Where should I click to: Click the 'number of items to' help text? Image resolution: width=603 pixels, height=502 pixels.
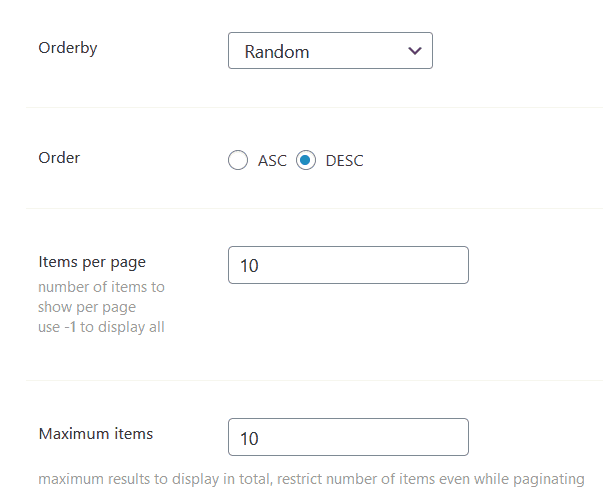[101, 287]
